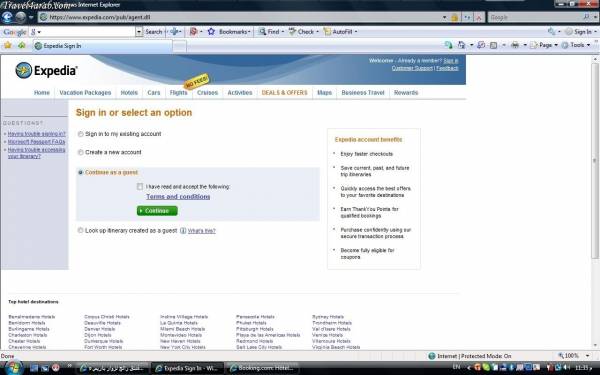600x375 pixels.
Task: Check the accept terms checkbox
Action: tap(140, 187)
